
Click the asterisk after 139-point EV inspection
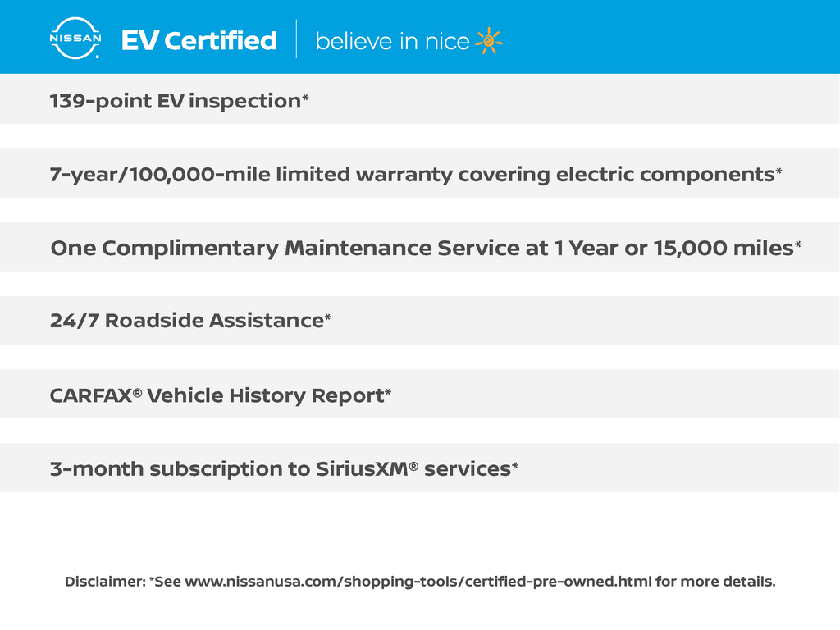(306, 98)
